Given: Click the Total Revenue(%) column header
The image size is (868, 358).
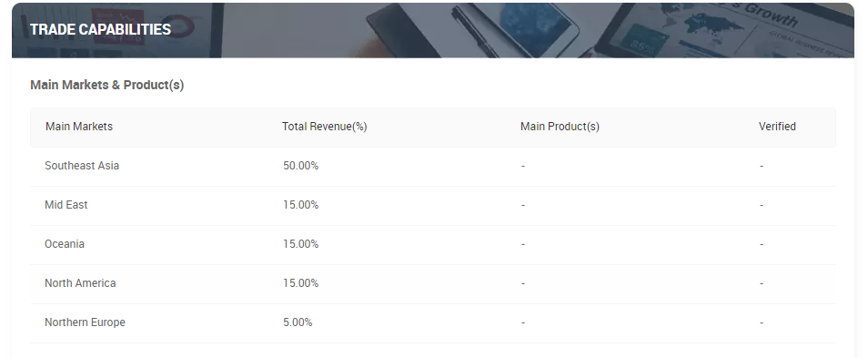Looking at the screenshot, I should coord(325,127).
